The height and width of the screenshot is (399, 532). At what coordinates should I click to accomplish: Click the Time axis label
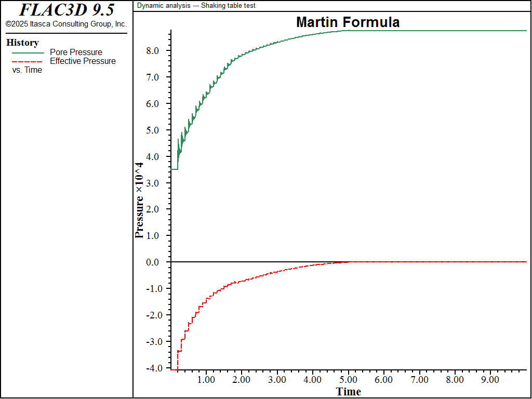tap(349, 392)
